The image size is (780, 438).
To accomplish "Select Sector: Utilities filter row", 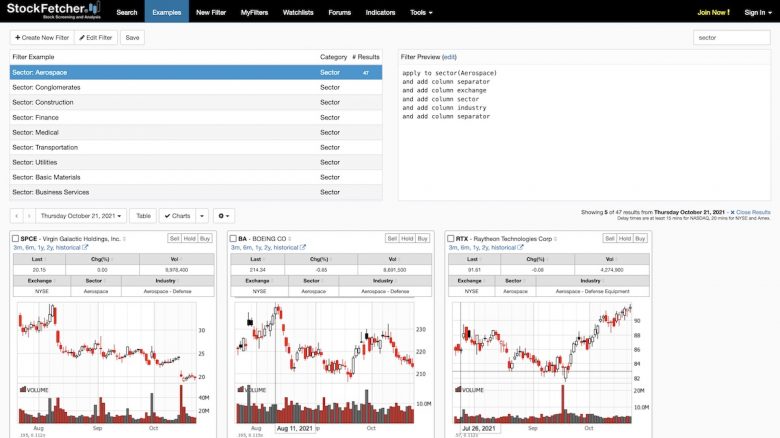I will tap(196, 162).
